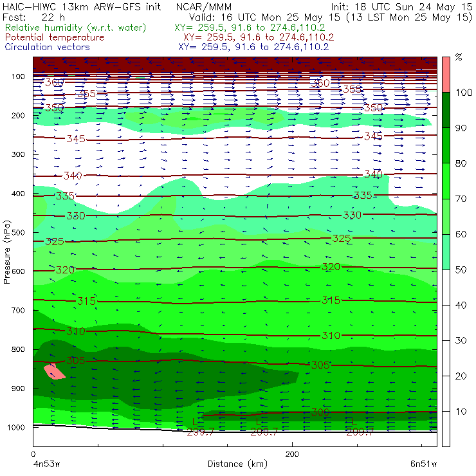
Task: Click the "4n53w" start coordinate label
Action: tap(47, 464)
